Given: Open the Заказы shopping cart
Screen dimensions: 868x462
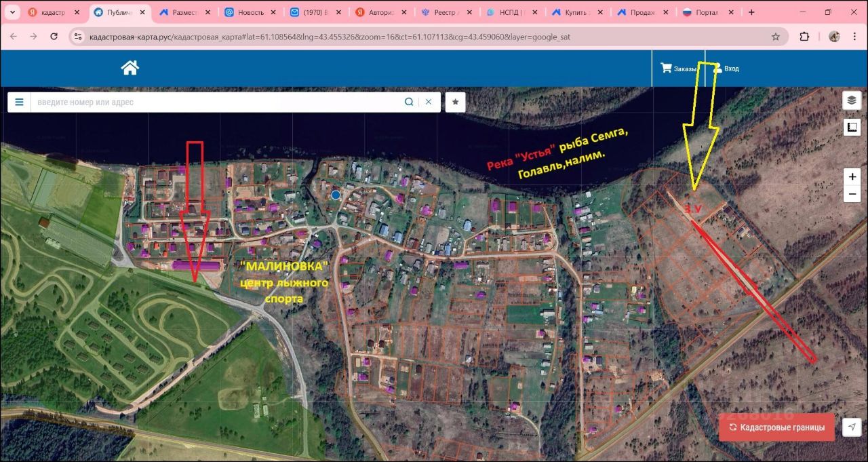Looking at the screenshot, I should 678,68.
